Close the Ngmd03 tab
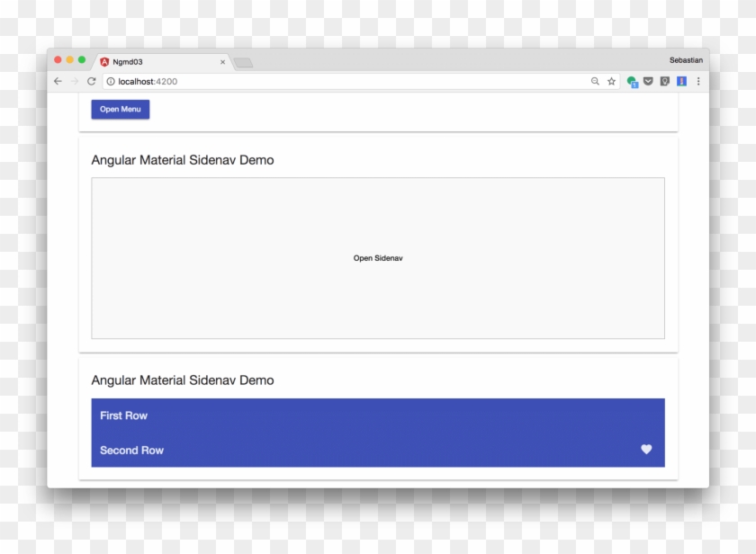Screen dimensions: 756x554 pos(222,62)
